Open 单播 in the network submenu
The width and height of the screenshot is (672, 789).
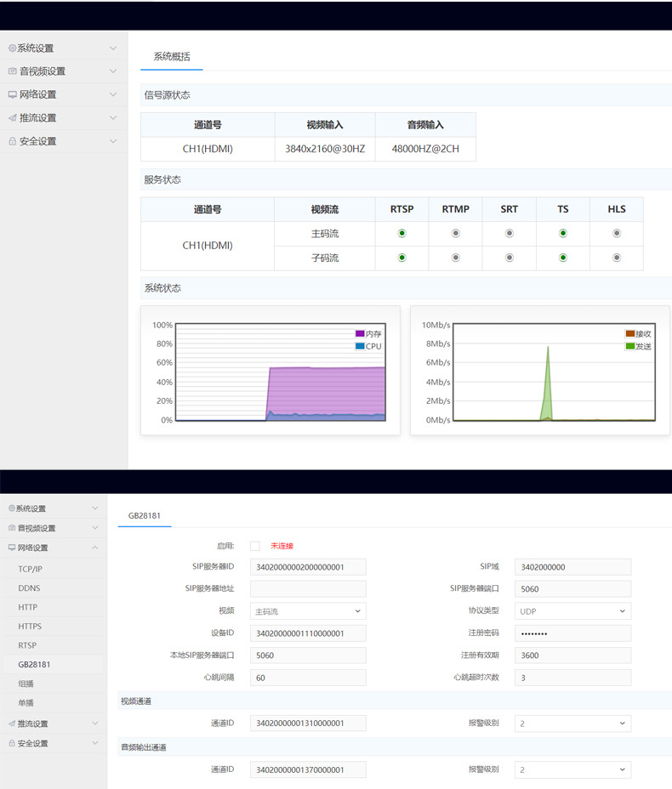tap(26, 703)
